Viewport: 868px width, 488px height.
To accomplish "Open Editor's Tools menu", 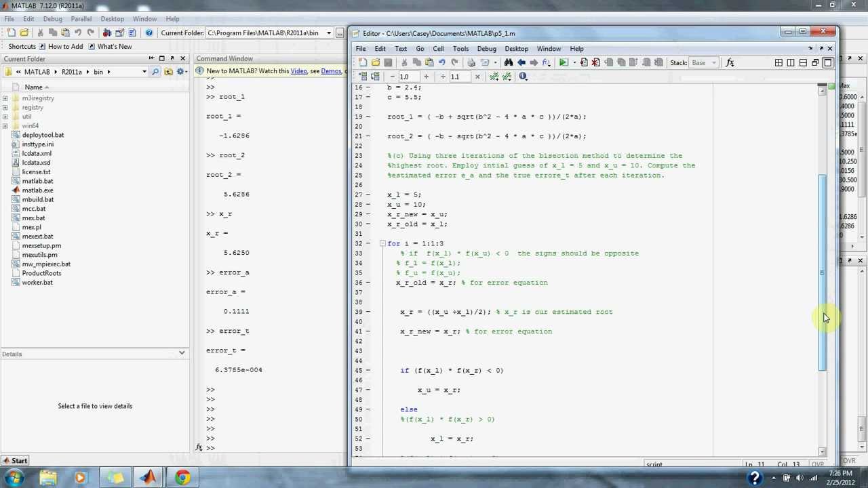I will (460, 49).
